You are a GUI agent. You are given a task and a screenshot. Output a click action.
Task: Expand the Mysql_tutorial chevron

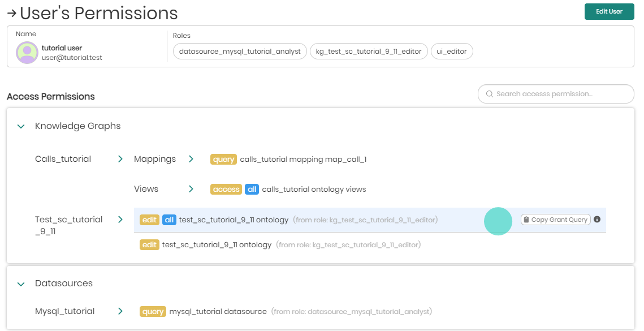(x=120, y=311)
